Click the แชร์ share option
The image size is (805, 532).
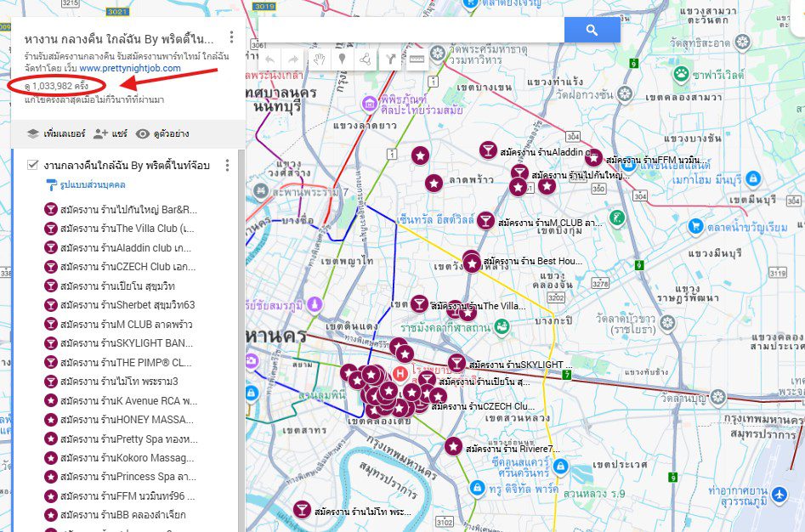(x=111, y=134)
